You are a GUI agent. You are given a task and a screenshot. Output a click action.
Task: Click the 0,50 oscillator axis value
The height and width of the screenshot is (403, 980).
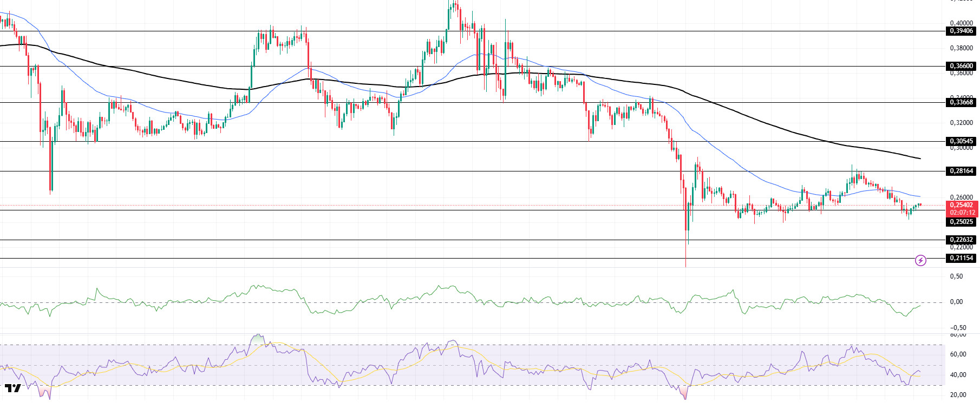coord(957,276)
